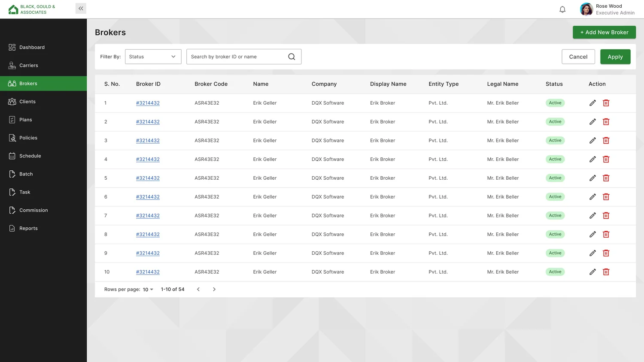The height and width of the screenshot is (362, 644).
Task: Collapse the sidebar with double-chevron icon
Action: click(x=81, y=9)
